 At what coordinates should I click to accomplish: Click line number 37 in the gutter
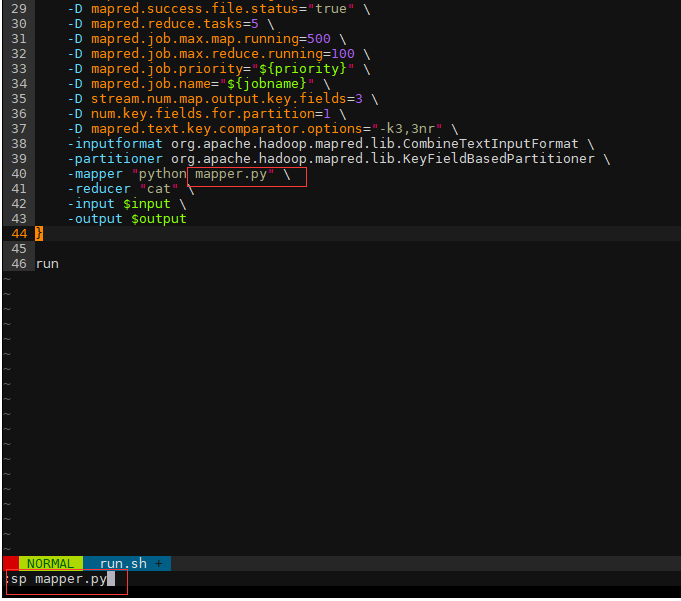coord(19,129)
